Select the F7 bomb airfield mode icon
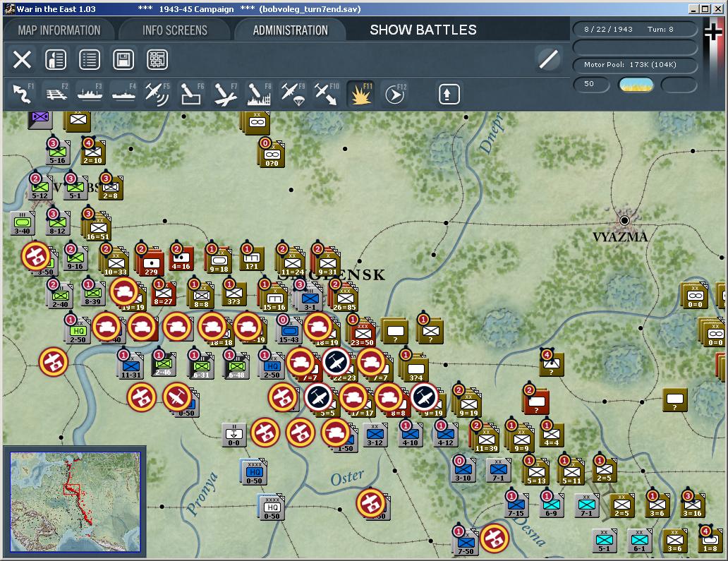This screenshot has height=561, width=728. point(226,93)
